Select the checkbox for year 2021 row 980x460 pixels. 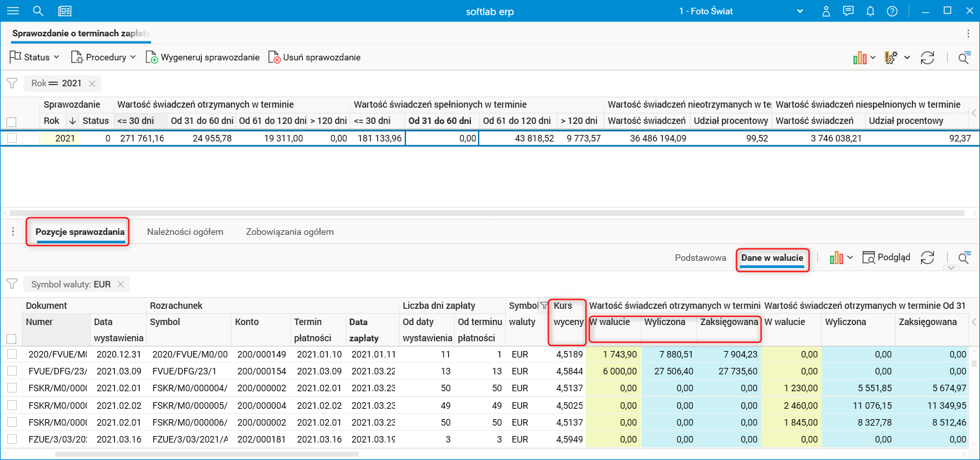pyautogui.click(x=12, y=138)
